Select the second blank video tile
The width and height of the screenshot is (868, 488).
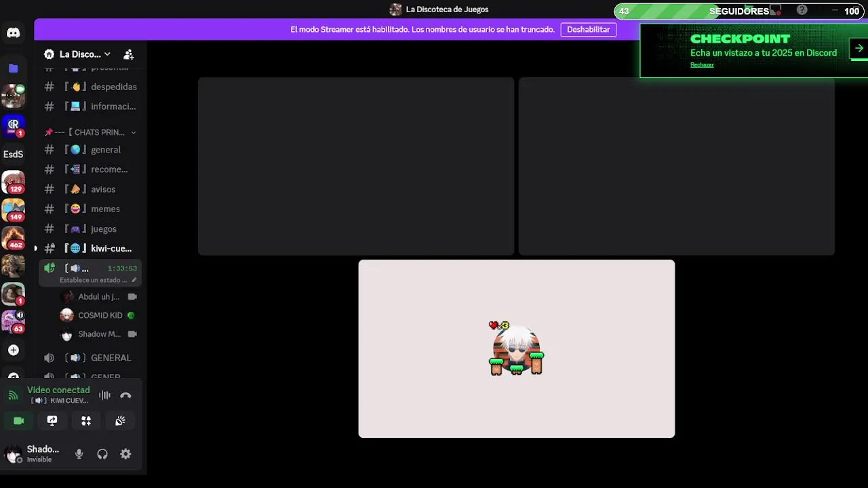[677, 166]
